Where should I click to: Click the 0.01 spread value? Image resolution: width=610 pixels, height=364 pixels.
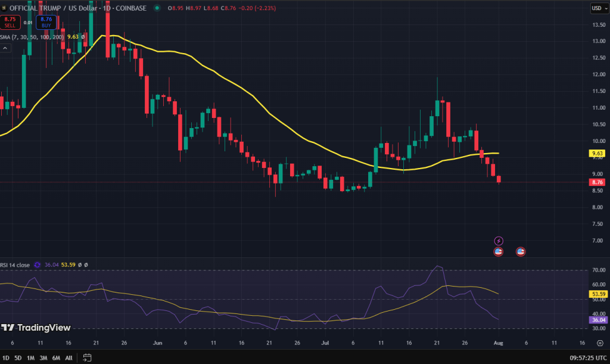(28, 23)
